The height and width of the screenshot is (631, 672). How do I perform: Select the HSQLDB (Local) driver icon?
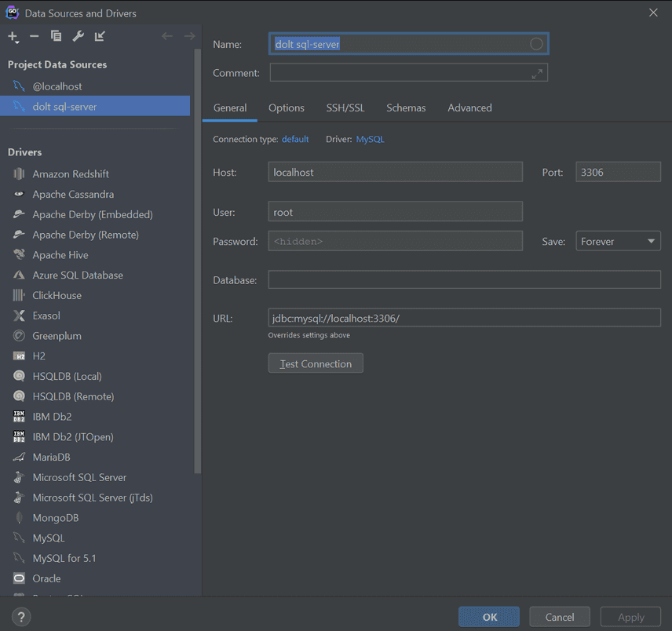[x=19, y=376]
